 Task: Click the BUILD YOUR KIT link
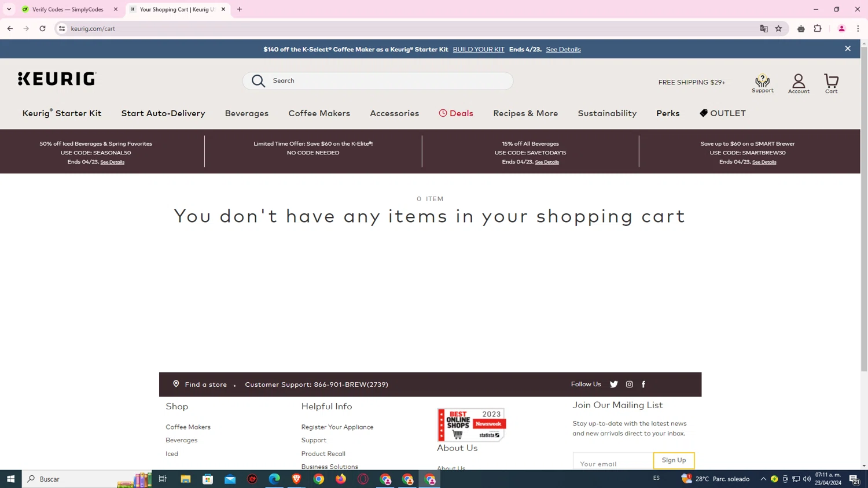point(479,49)
